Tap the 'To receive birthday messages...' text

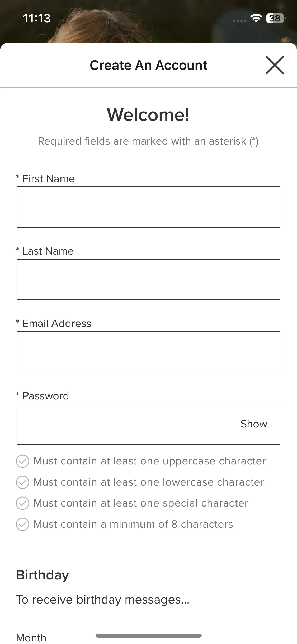pyautogui.click(x=103, y=600)
